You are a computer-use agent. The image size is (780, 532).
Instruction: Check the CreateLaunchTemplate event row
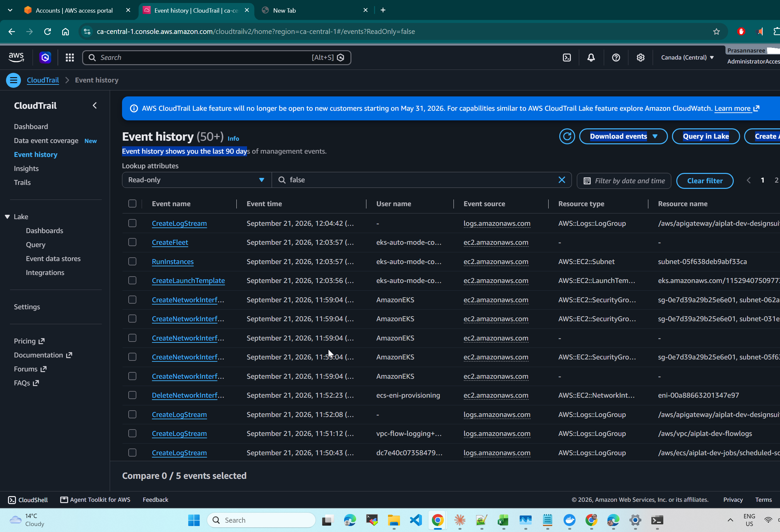tap(132, 281)
